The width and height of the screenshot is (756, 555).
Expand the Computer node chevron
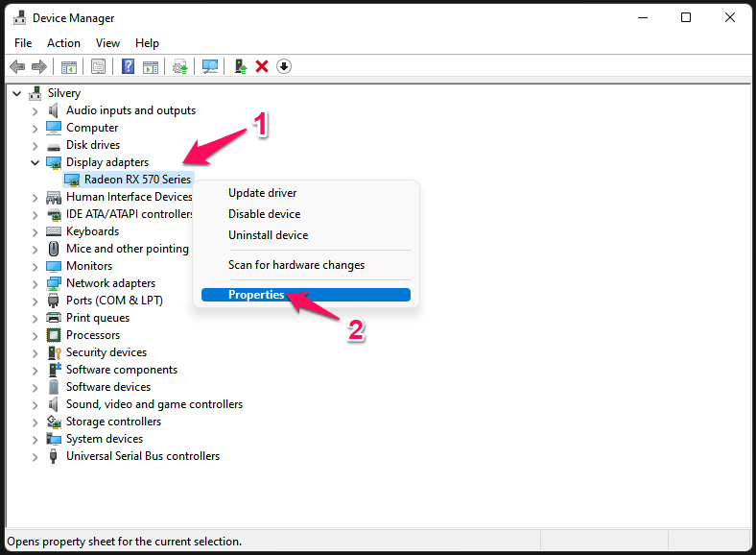tap(35, 129)
